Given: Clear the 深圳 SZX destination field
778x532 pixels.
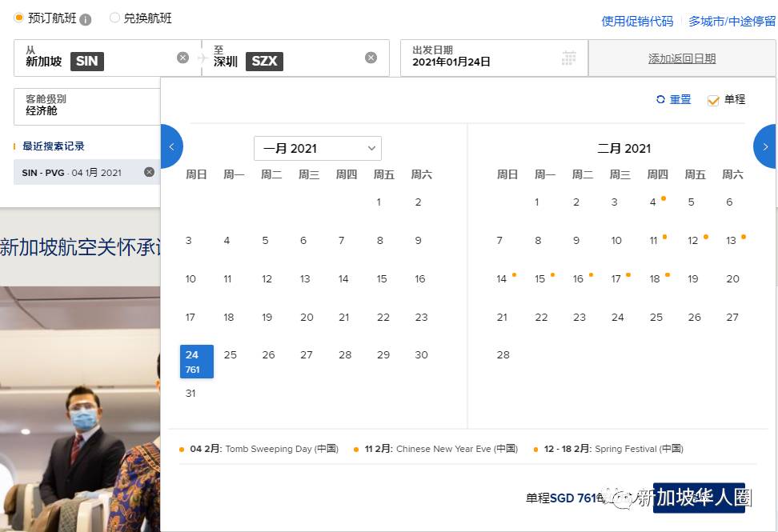Looking at the screenshot, I should coord(371,58).
